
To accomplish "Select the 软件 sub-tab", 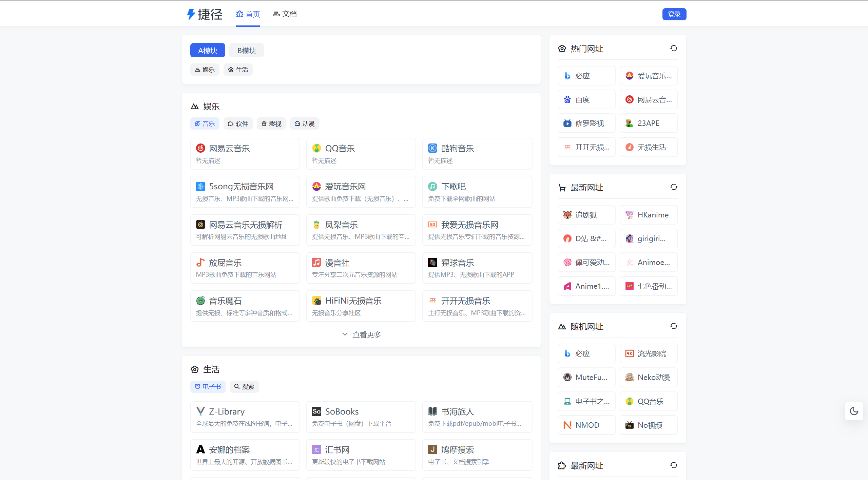I will (x=238, y=124).
